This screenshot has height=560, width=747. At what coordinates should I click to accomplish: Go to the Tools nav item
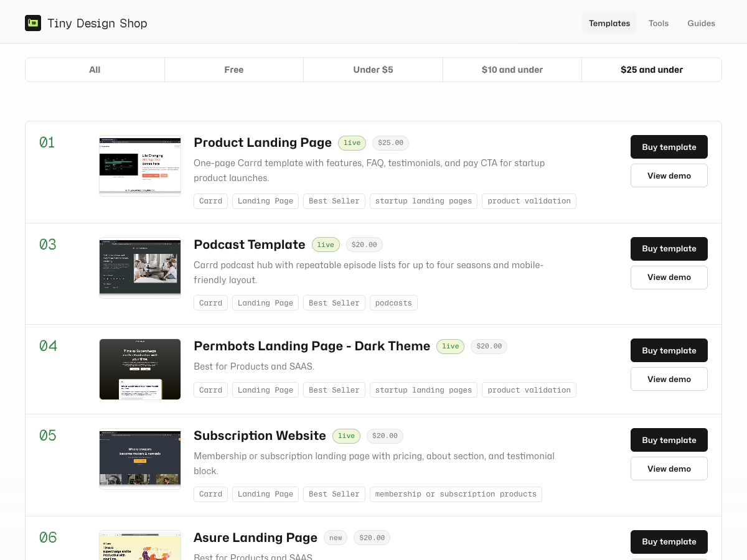pyautogui.click(x=659, y=23)
